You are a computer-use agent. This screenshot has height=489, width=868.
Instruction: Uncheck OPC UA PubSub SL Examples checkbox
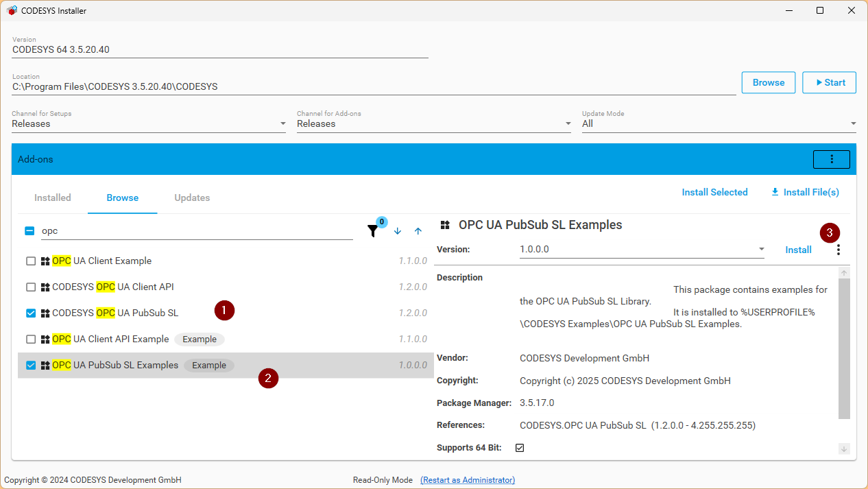31,366
